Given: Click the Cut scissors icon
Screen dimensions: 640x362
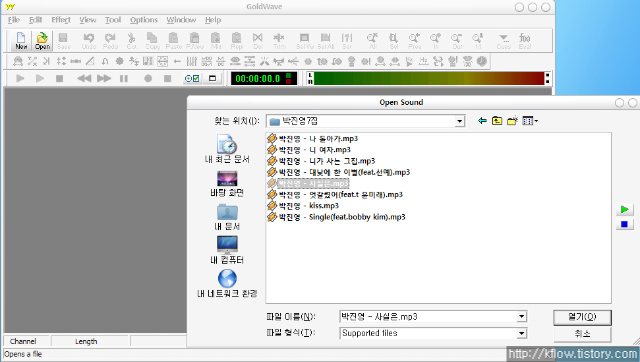Looking at the screenshot, I should (x=131, y=41).
